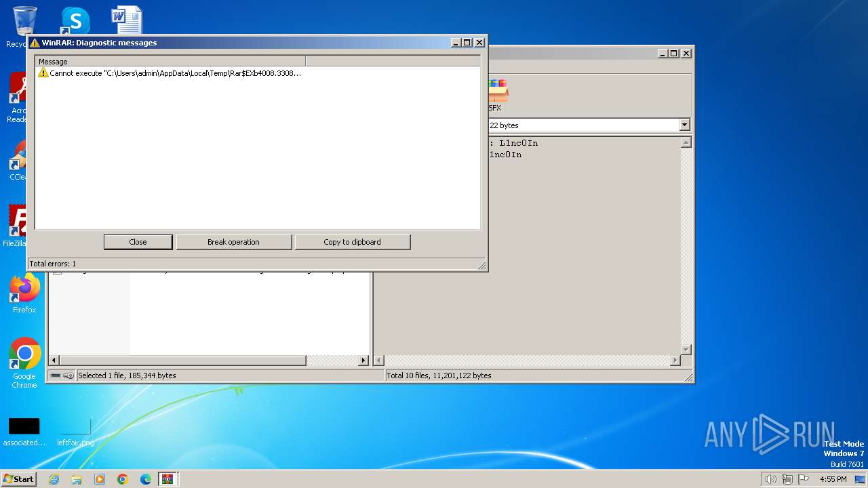
Task: Open Internet Explorer from the taskbar
Action: pyautogui.click(x=54, y=479)
